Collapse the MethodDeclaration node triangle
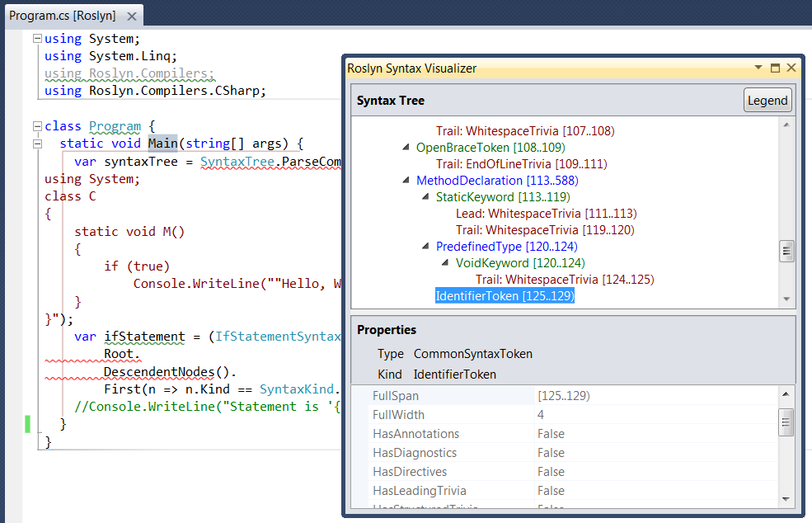The height and width of the screenshot is (523, 812). [x=406, y=181]
